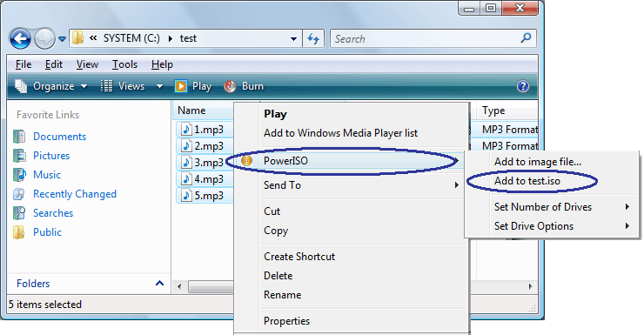
Task: Choose Play in context menu
Action: click(x=275, y=114)
